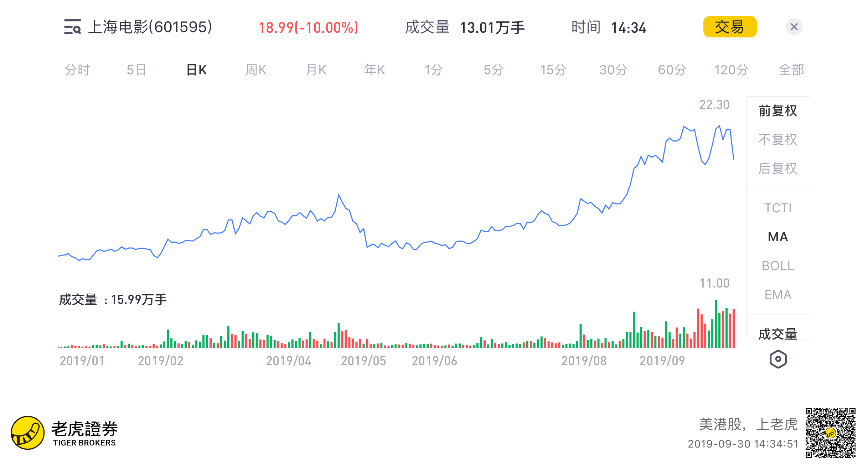Click the stock search list icon

(x=72, y=27)
